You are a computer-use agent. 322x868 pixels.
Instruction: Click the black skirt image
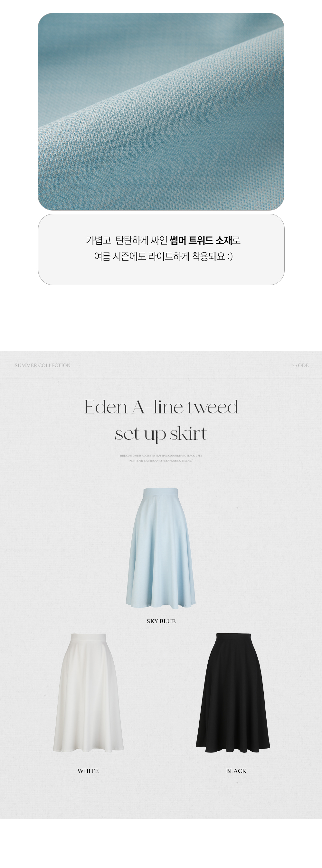click(233, 693)
